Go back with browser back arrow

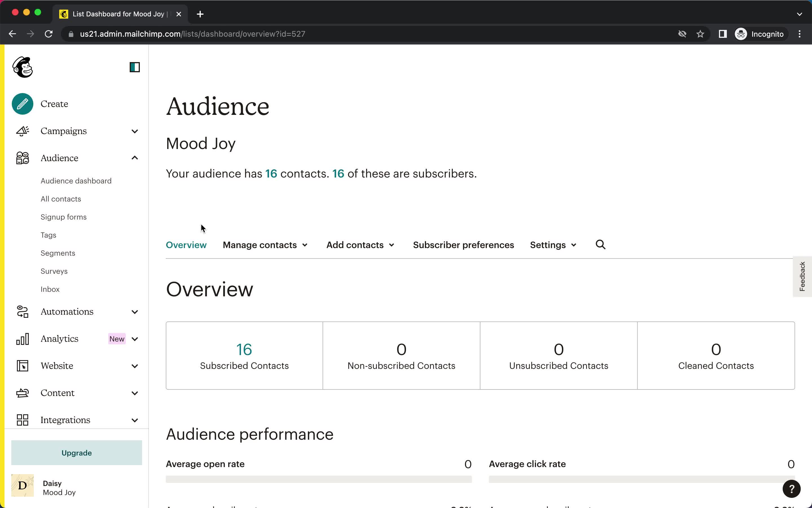[x=12, y=34]
